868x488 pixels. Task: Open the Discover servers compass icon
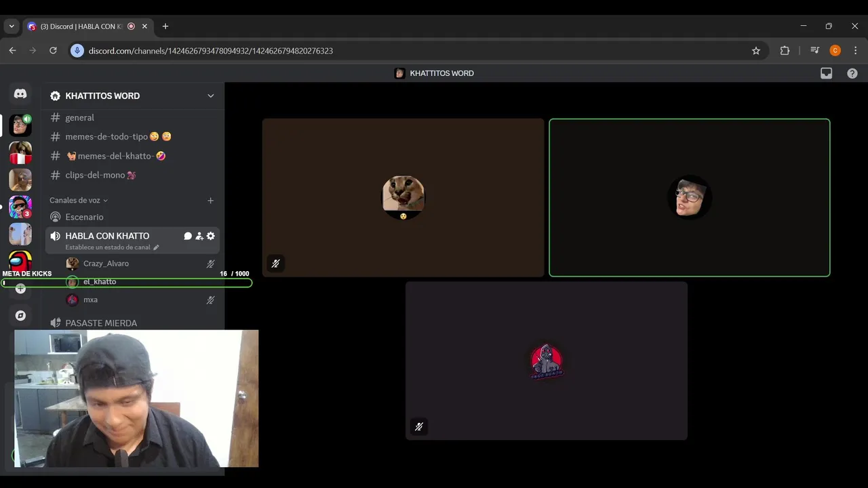tap(20, 316)
